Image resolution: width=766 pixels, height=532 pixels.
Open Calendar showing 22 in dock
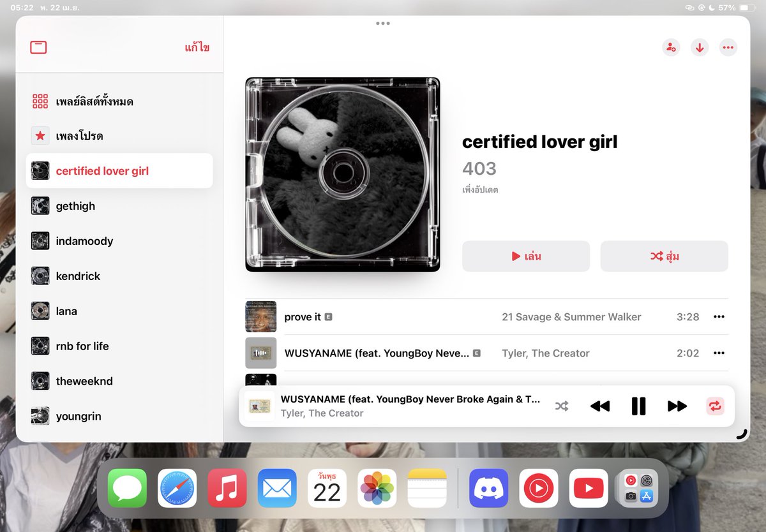pyautogui.click(x=327, y=489)
